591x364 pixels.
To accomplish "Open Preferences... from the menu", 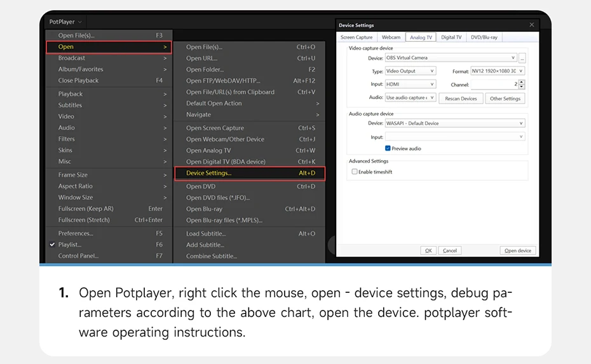I will click(x=109, y=233).
